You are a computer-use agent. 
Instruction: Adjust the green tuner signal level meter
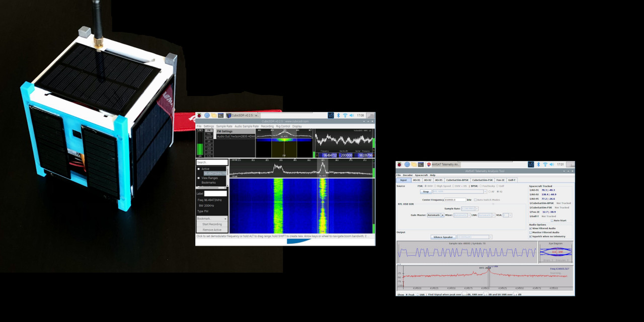click(x=200, y=149)
